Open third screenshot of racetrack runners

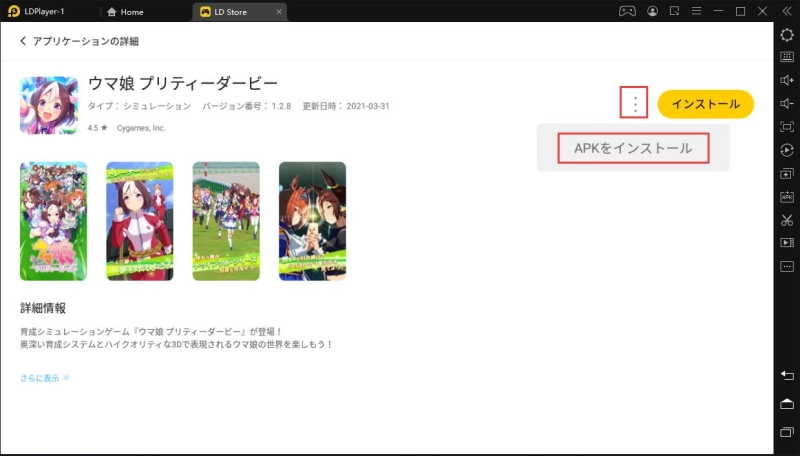pos(226,221)
